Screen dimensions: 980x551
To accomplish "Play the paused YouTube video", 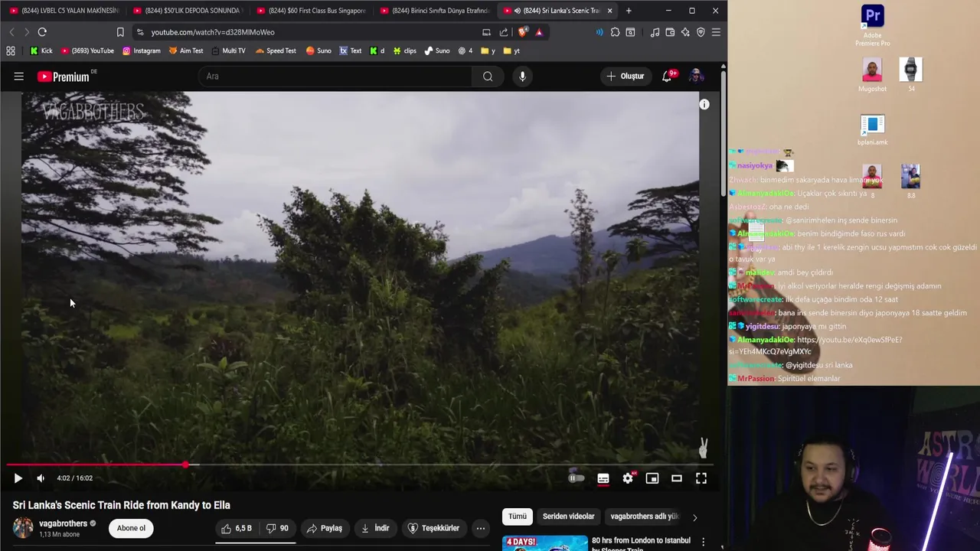I will tap(18, 478).
